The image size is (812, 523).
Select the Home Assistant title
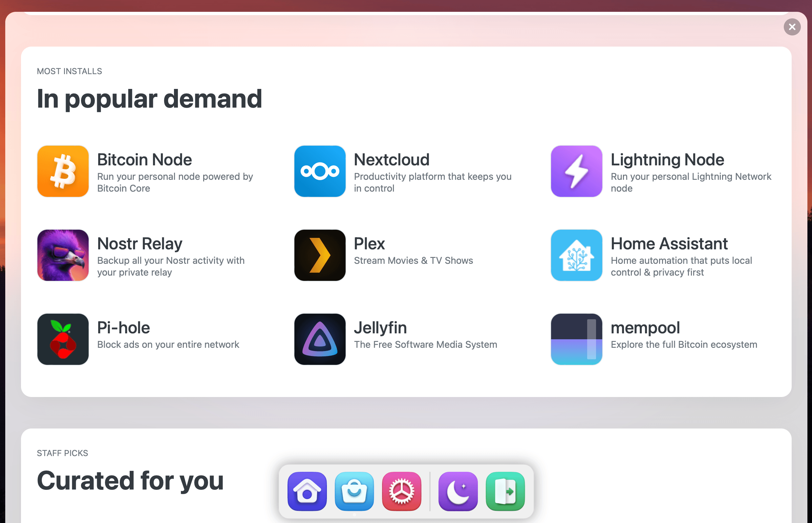tap(669, 243)
